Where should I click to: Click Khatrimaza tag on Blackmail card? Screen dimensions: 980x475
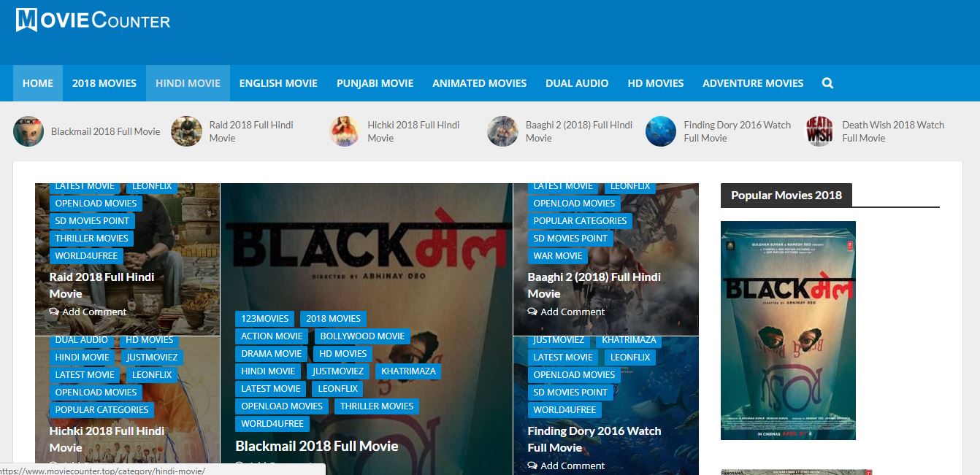point(408,371)
